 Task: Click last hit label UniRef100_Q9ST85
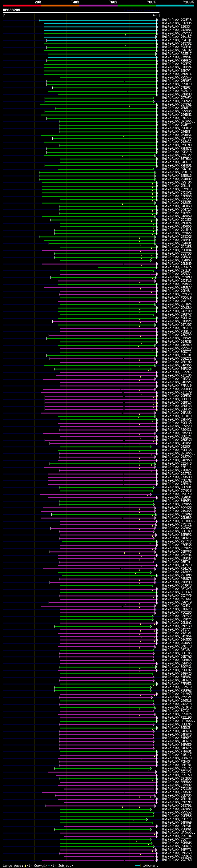177,860
